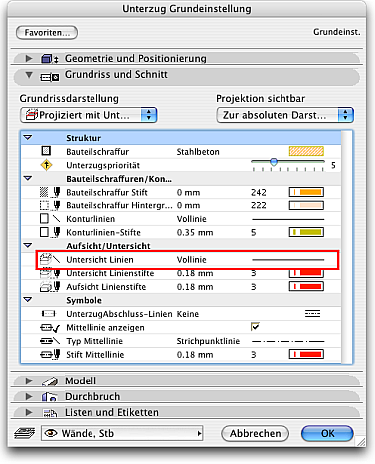The width and height of the screenshot is (375, 464).
Task: Click the Bauteilschraffur Hintergrund pen icon
Action: [x=50, y=205]
